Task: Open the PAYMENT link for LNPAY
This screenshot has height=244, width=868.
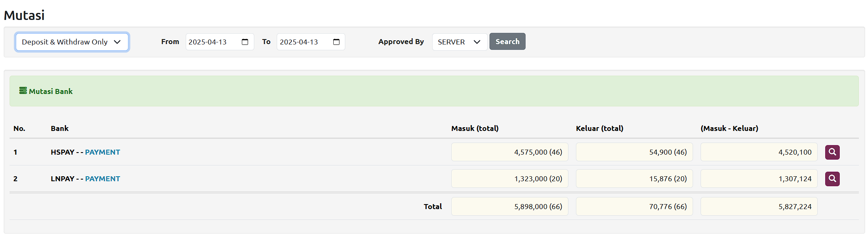Action: tap(102, 179)
